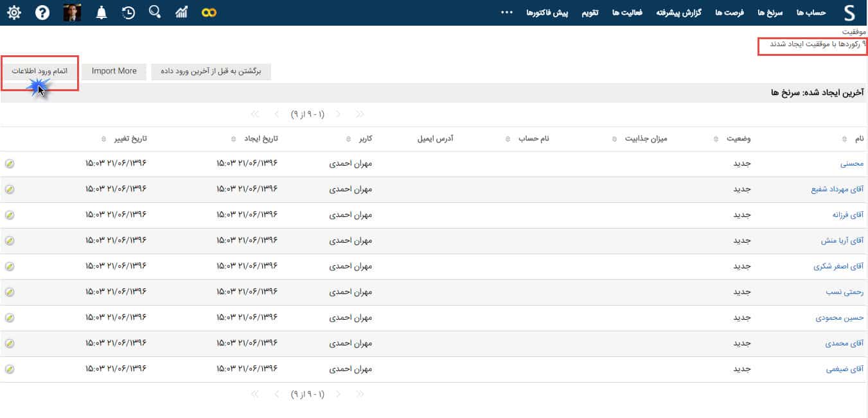
Task: Click the edit pencil for آقای آریا منش
Action: [x=9, y=241]
